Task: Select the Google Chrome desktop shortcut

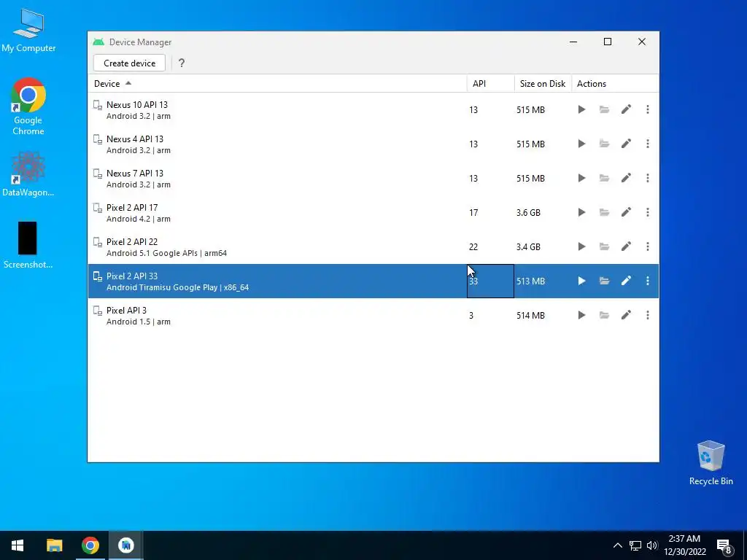Action: tap(28, 106)
